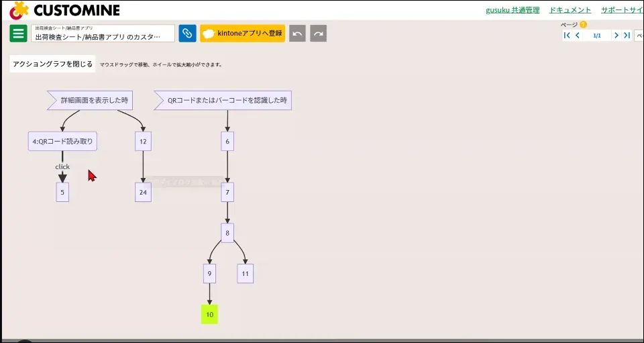Screen dimensions: 644x343
Task: Click the page help question mark icon
Action: pyautogui.click(x=583, y=25)
